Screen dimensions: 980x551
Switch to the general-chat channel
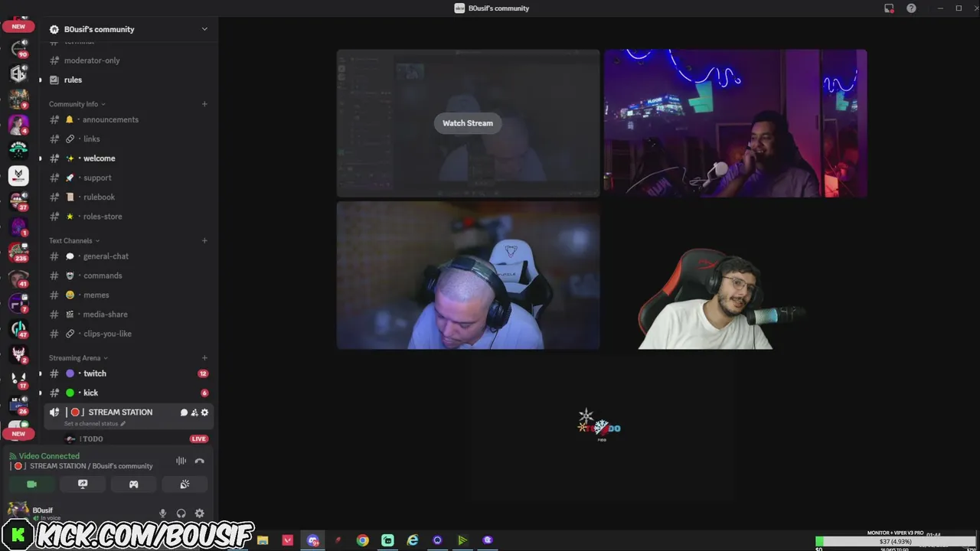pyautogui.click(x=129, y=256)
